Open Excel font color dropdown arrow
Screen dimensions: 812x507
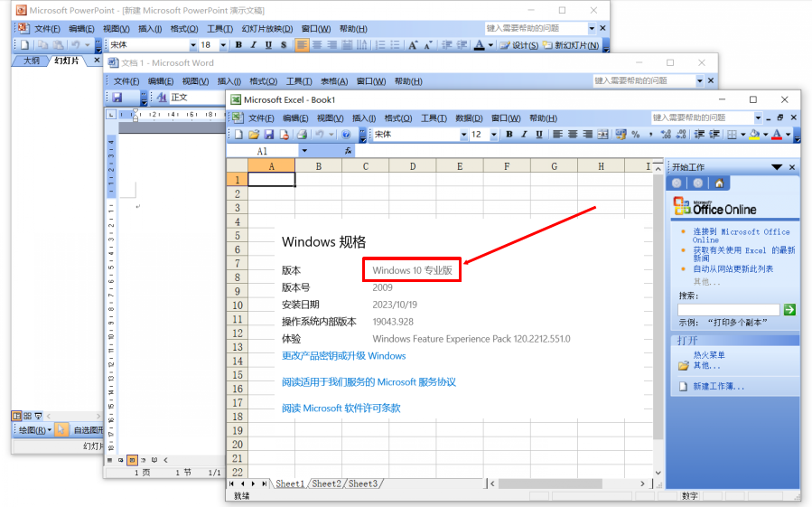pyautogui.click(x=789, y=135)
